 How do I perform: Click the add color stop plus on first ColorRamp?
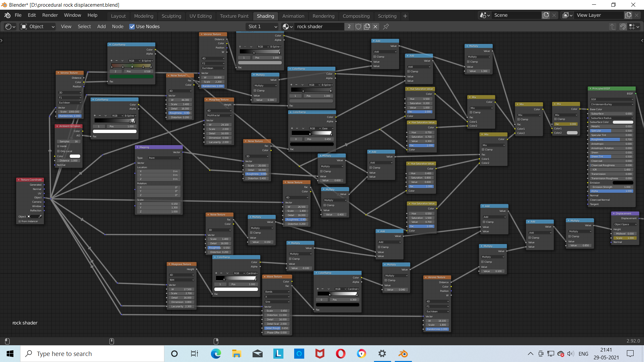(x=112, y=61)
